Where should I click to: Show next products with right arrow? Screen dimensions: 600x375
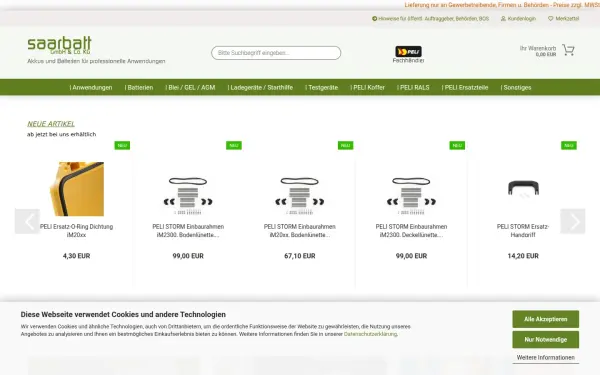[x=572, y=221]
